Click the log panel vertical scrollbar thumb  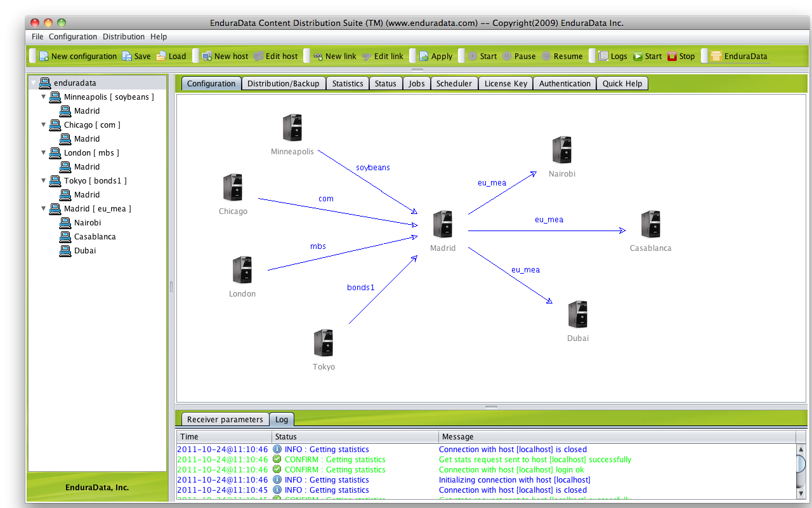pos(802,464)
